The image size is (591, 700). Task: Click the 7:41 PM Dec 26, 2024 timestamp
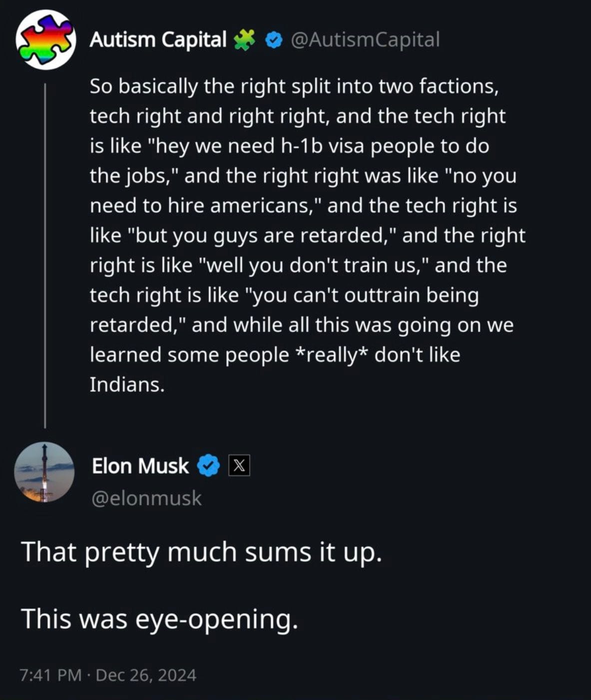click(108, 675)
